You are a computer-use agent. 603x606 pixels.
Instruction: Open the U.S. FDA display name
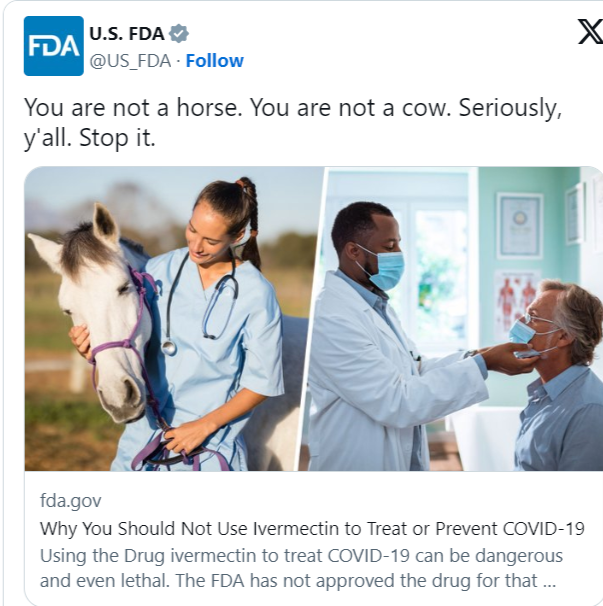click(127, 34)
